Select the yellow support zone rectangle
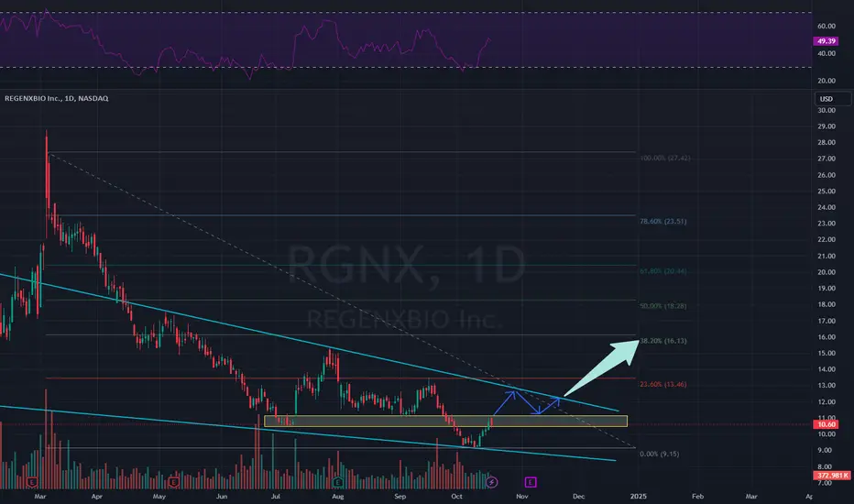This screenshot has height=504, width=854. tap(445, 422)
